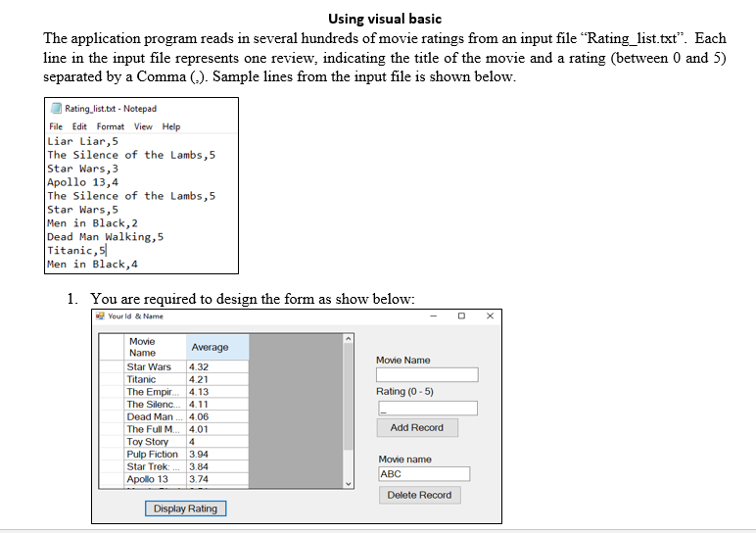
Task: Click the 3.84 average value cell
Action: [217, 467]
